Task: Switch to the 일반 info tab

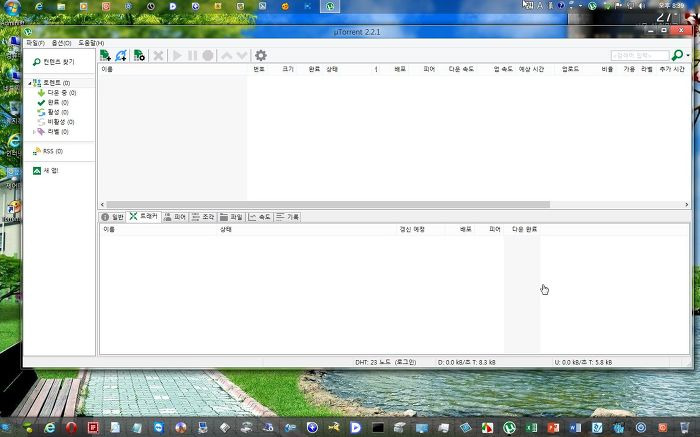Action: pyautogui.click(x=112, y=217)
